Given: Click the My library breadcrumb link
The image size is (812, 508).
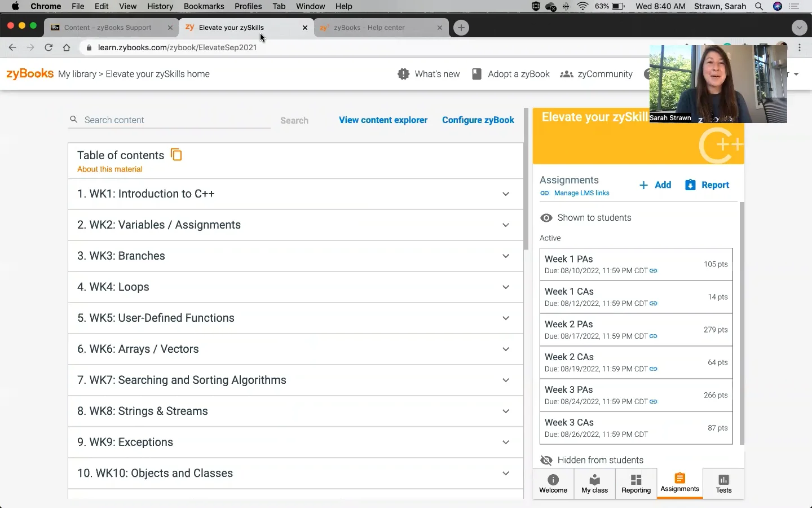Looking at the screenshot, I should 77,74.
